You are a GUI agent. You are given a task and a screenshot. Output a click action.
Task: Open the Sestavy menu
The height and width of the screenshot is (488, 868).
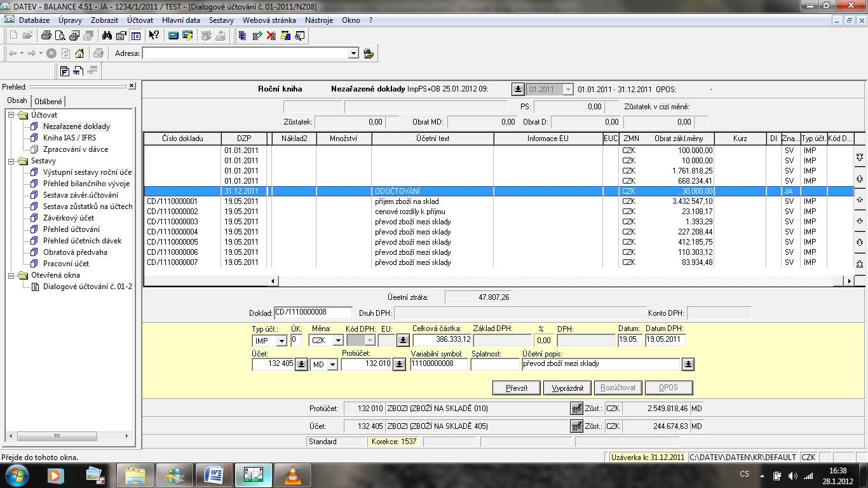[222, 20]
